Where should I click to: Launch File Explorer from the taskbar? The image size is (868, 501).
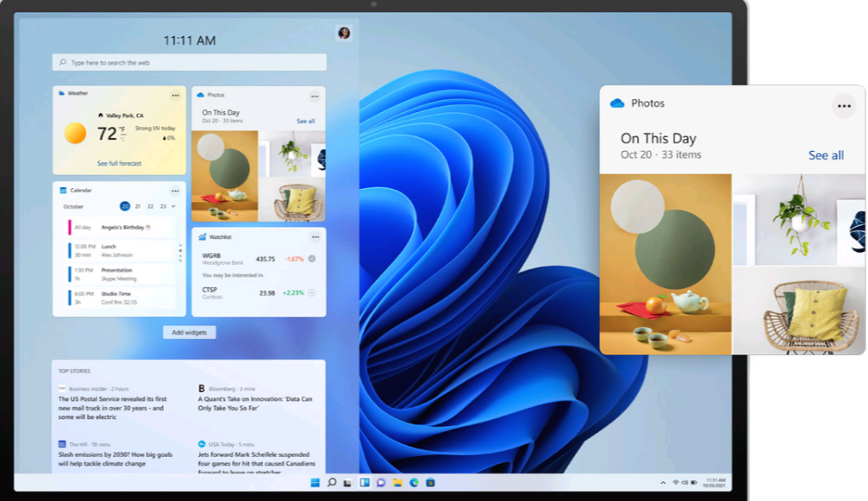(x=397, y=483)
